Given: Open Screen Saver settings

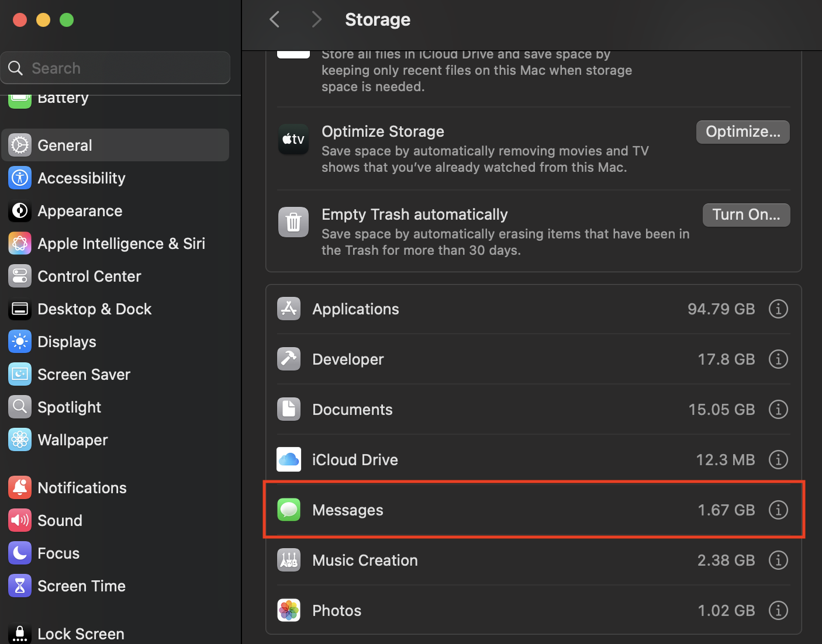Looking at the screenshot, I should [84, 374].
